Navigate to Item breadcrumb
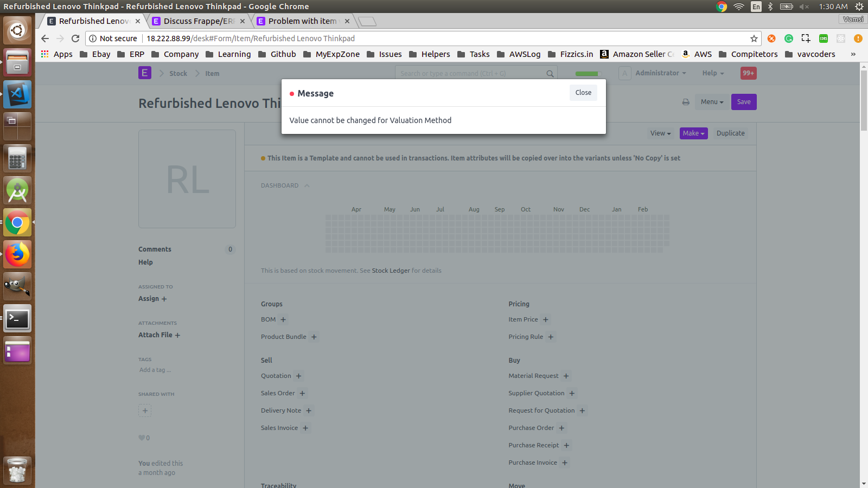 coord(212,74)
